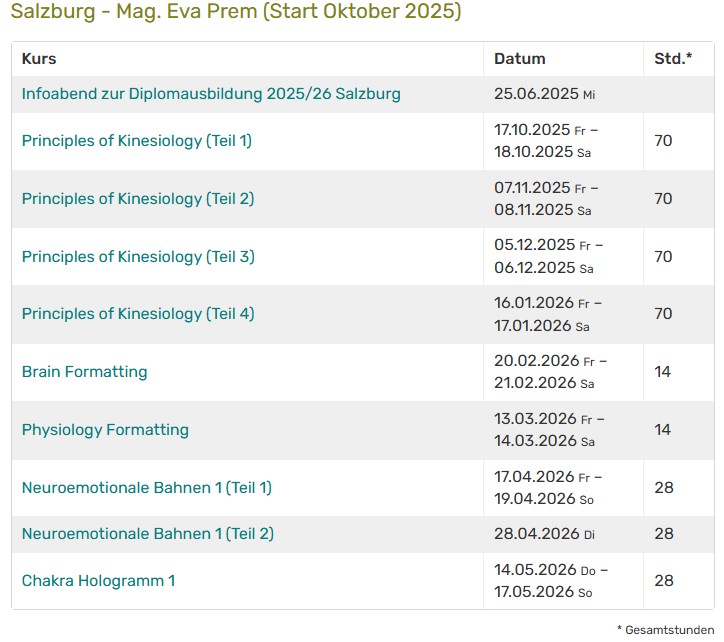Click the Gesamtstunden footnote text
Viewport: 724px width, 642px height.
[667, 629]
